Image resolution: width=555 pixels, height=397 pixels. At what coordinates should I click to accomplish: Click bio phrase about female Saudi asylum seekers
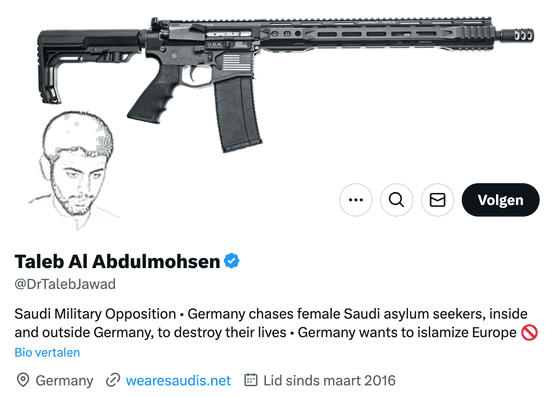point(357,314)
